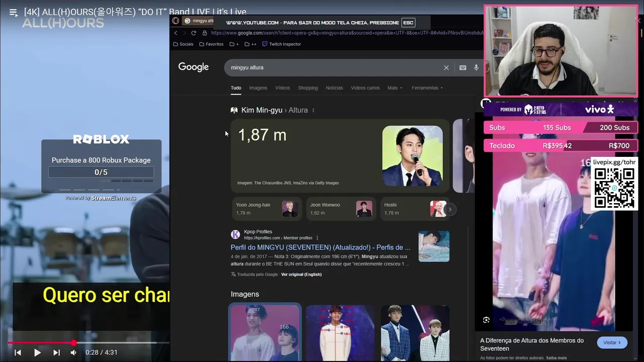
Task: Seek using the red progress bar
Action: [x=88, y=343]
